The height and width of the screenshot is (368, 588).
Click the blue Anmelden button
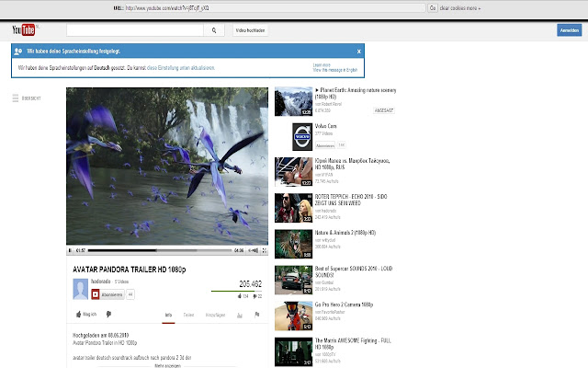pyautogui.click(x=570, y=30)
